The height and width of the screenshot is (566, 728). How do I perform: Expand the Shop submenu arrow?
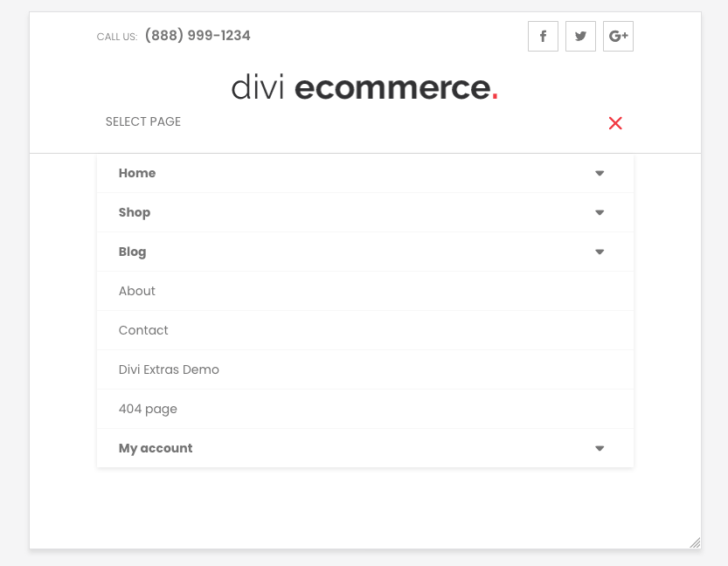600,212
